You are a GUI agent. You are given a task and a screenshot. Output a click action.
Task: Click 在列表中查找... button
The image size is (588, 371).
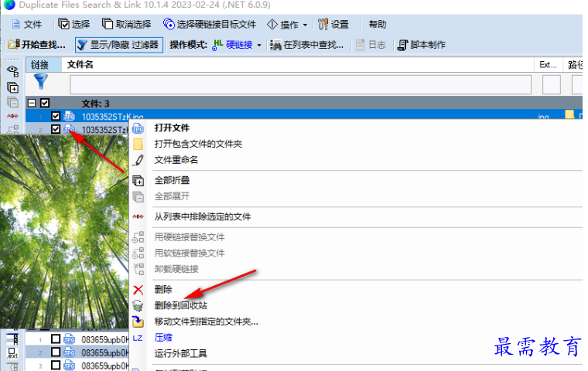click(x=306, y=45)
